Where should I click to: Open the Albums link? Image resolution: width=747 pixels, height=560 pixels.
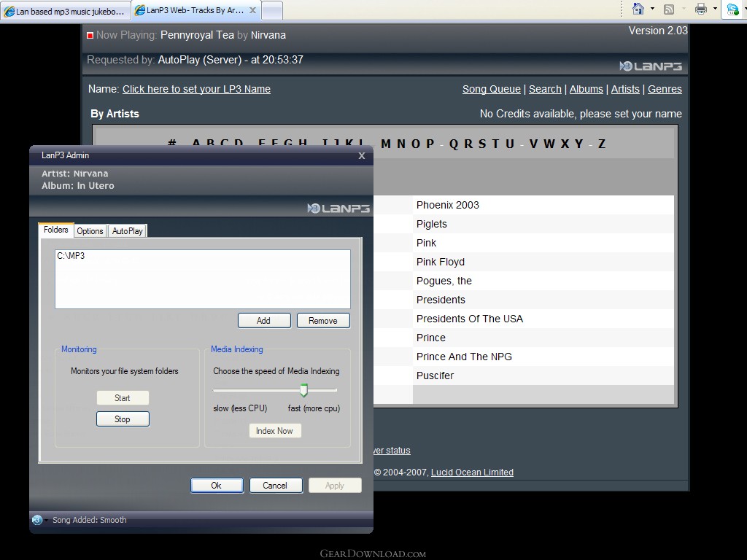(586, 89)
